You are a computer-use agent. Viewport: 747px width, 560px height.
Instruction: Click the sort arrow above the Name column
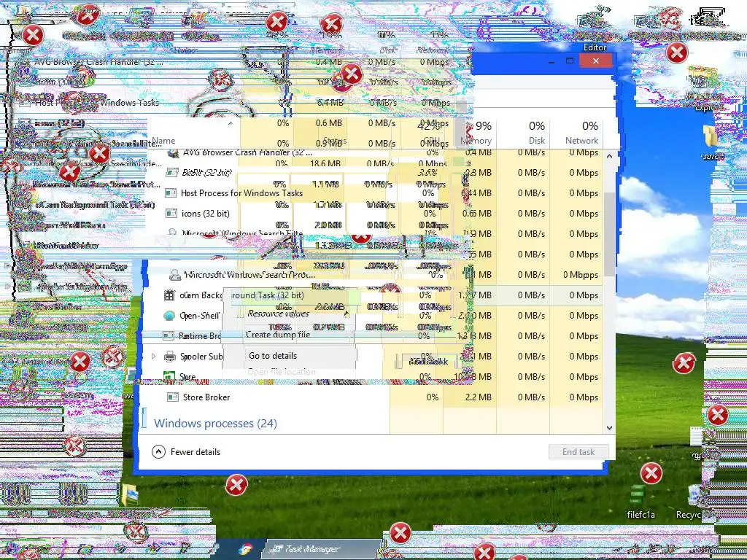(231, 123)
